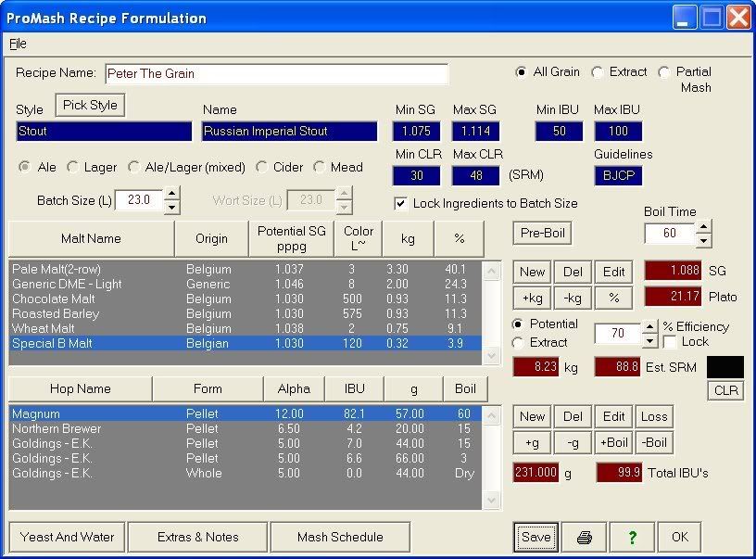Screen dimensions: 756x559
Task: Add a New malt entry
Action: (x=532, y=272)
